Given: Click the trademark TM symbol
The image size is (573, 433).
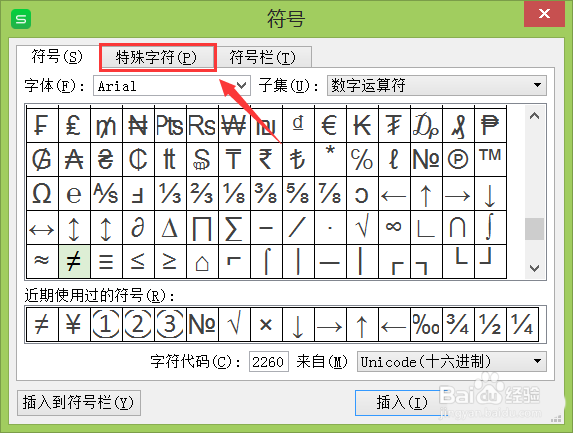Looking at the screenshot, I should point(490,160).
